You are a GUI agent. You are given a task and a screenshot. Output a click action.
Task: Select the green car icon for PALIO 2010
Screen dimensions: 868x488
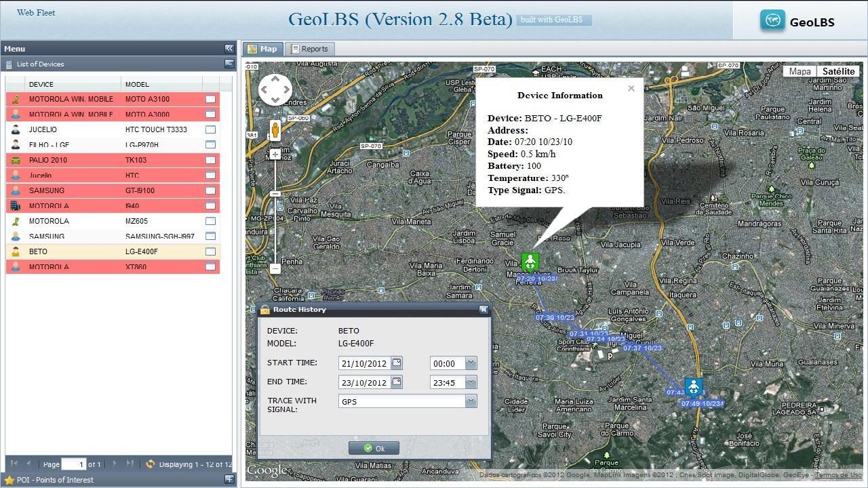[15, 160]
